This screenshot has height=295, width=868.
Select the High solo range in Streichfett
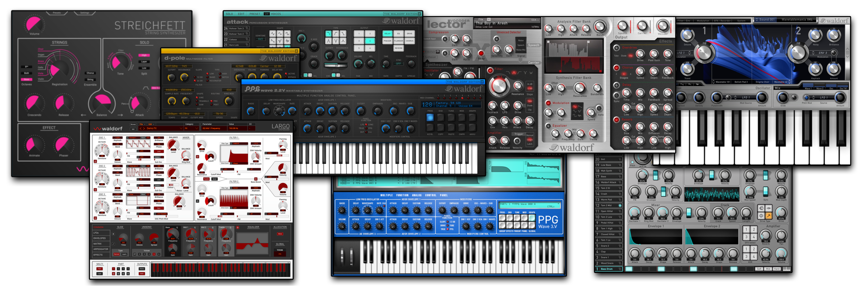click(x=144, y=55)
